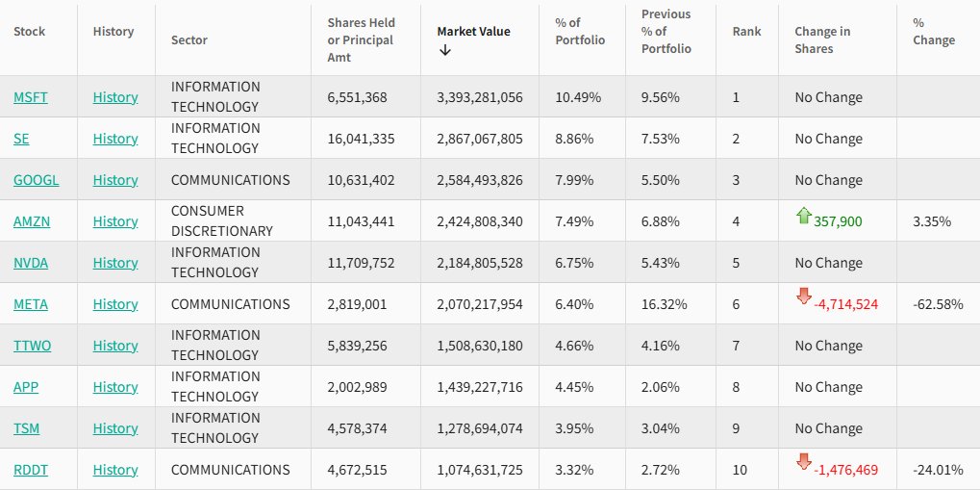The width and height of the screenshot is (980, 490).
Task: Open the GOOGL ticker link
Action: click(x=36, y=180)
